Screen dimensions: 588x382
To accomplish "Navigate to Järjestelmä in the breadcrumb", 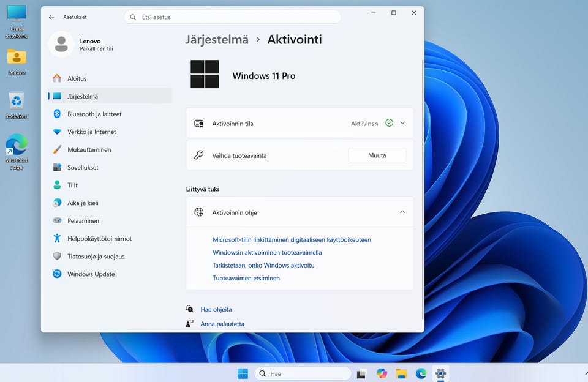I will pyautogui.click(x=217, y=40).
